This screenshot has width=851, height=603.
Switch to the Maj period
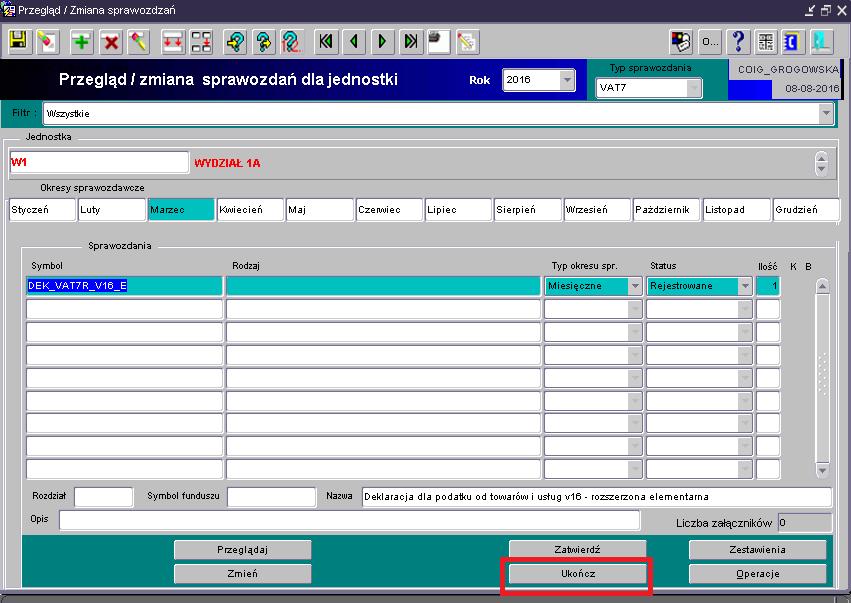pyautogui.click(x=320, y=210)
